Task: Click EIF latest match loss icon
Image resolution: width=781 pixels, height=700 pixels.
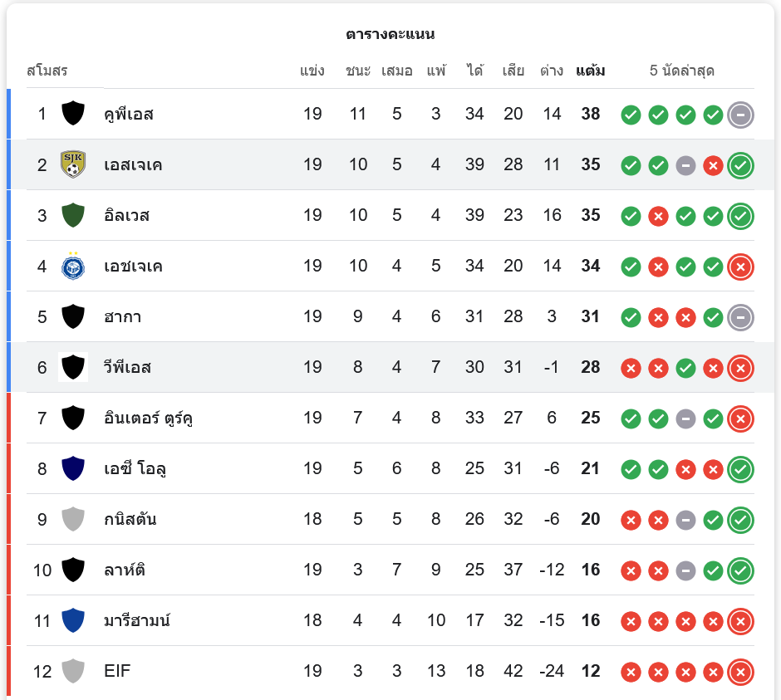Action: [x=740, y=672]
